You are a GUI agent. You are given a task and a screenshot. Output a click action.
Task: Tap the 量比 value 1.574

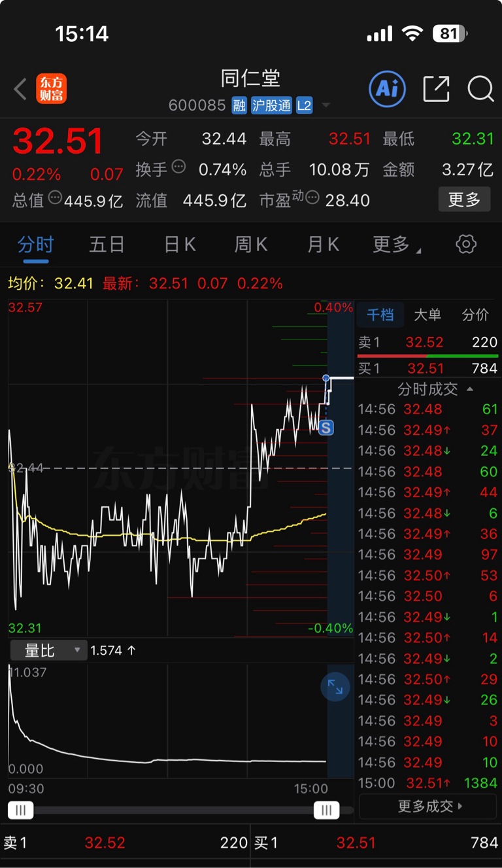[113, 651]
